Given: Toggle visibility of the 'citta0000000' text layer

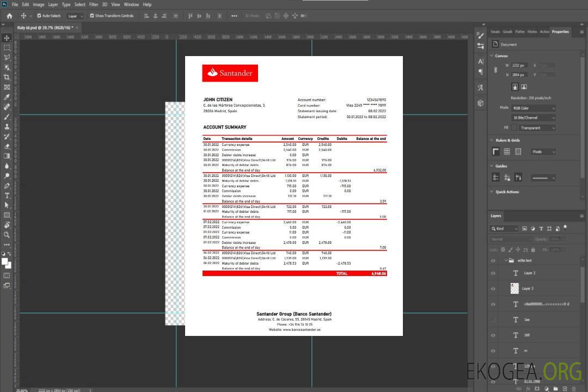Looking at the screenshot, I should 493,304.
